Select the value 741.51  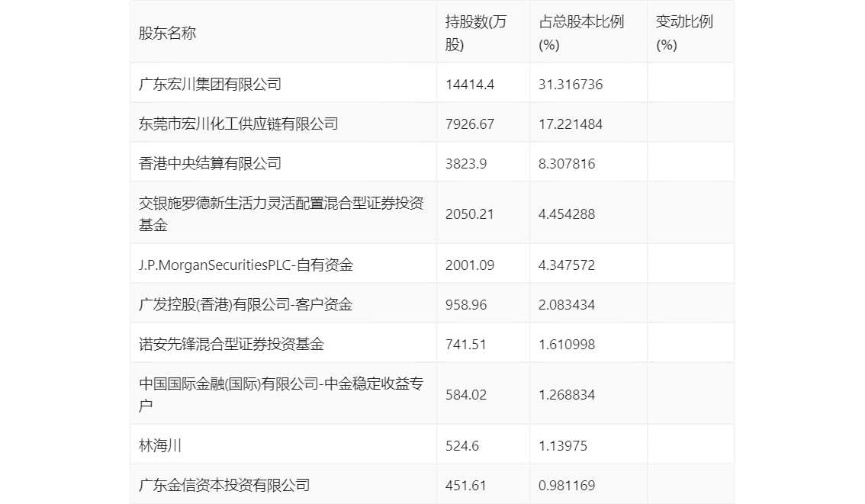coord(465,345)
